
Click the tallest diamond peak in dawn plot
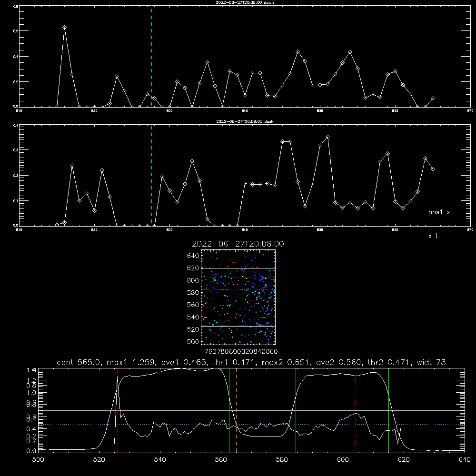point(64,28)
